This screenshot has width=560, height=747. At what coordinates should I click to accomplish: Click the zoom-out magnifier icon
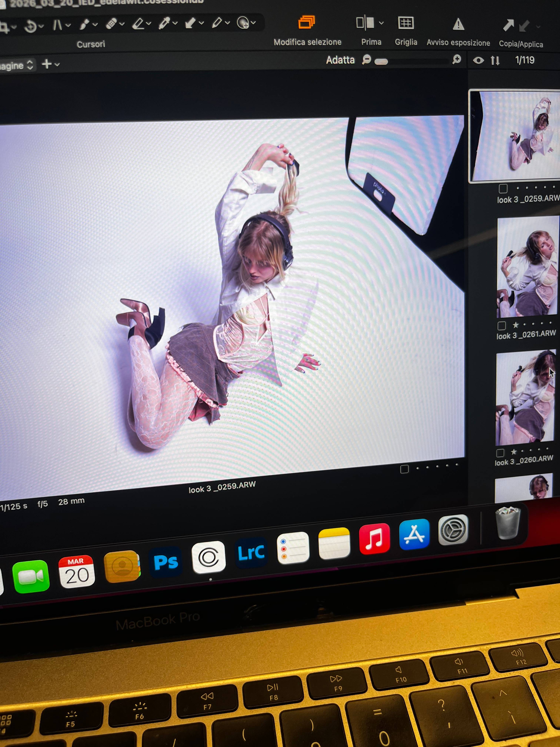[366, 60]
